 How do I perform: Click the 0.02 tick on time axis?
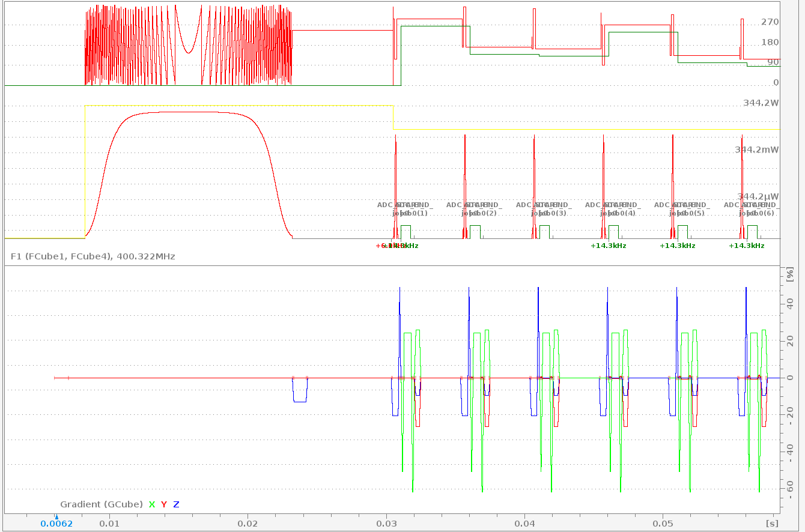[x=248, y=524]
